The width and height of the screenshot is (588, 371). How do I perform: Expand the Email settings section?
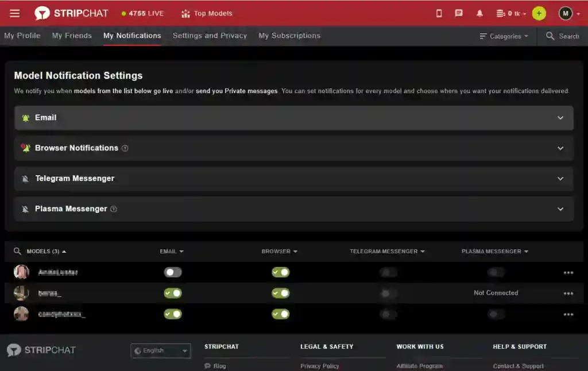(293, 118)
